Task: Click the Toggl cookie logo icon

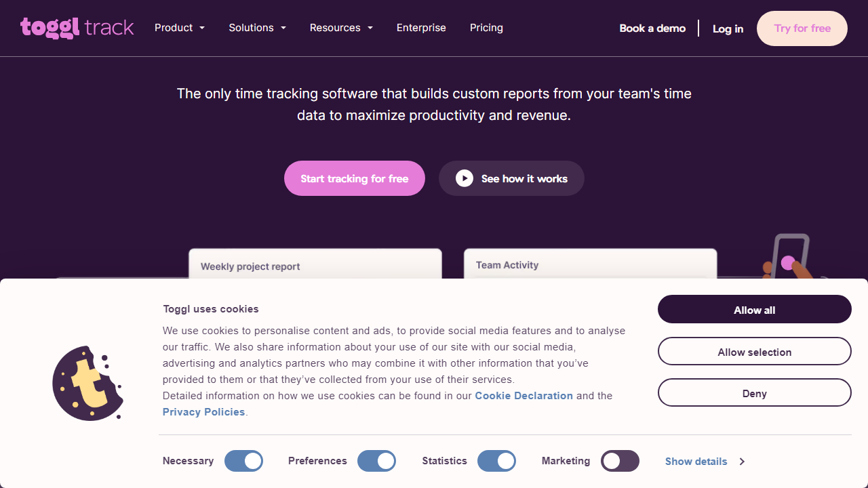Action: (88, 384)
